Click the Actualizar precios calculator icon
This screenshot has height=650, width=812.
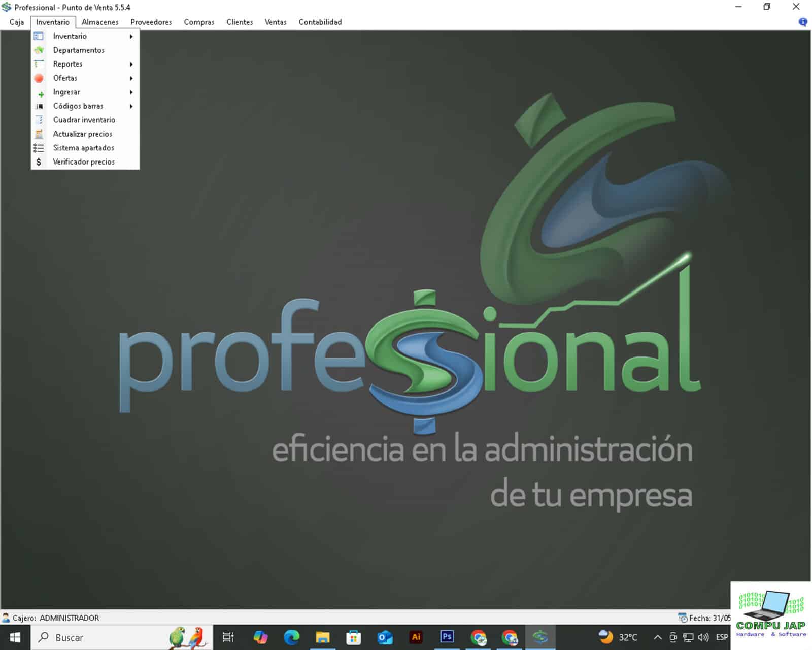(39, 134)
